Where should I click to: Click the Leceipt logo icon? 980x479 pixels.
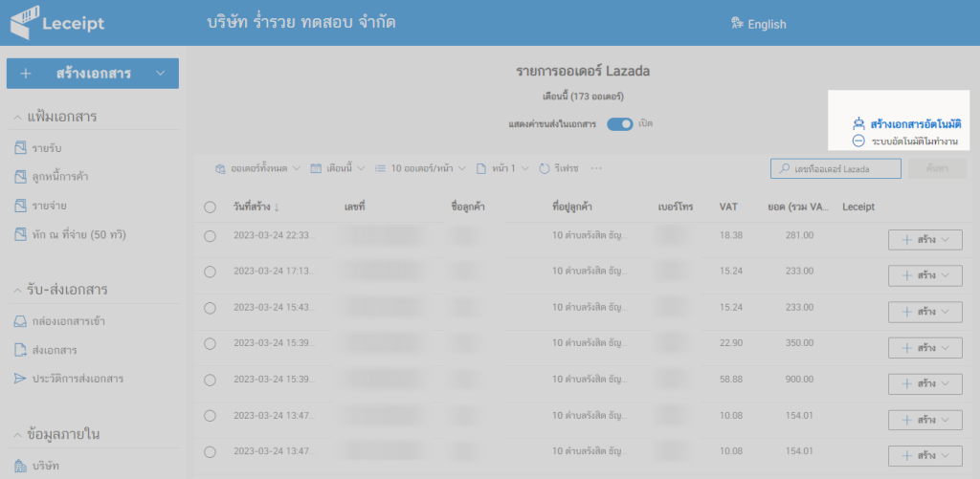(24, 22)
